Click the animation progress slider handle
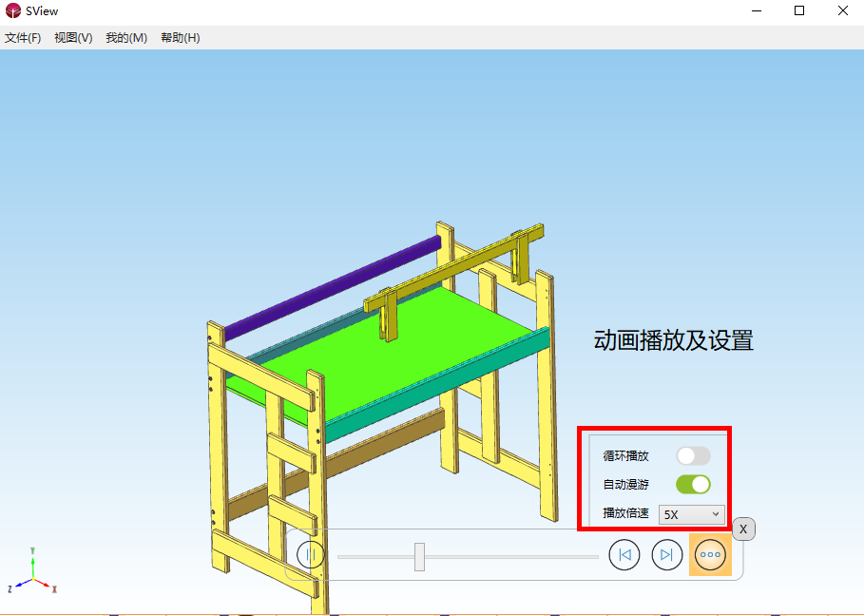The image size is (864, 616). (419, 556)
